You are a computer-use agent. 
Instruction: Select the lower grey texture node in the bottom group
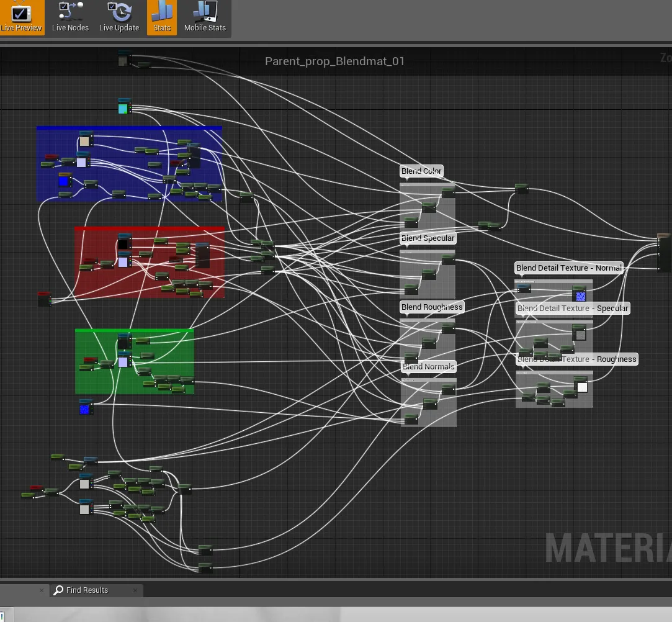tap(86, 508)
